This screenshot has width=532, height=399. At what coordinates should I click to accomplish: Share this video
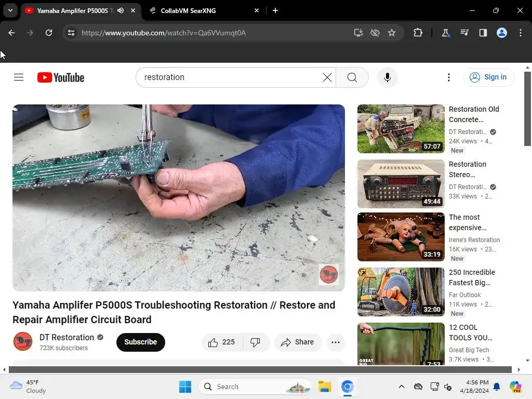[x=297, y=342]
